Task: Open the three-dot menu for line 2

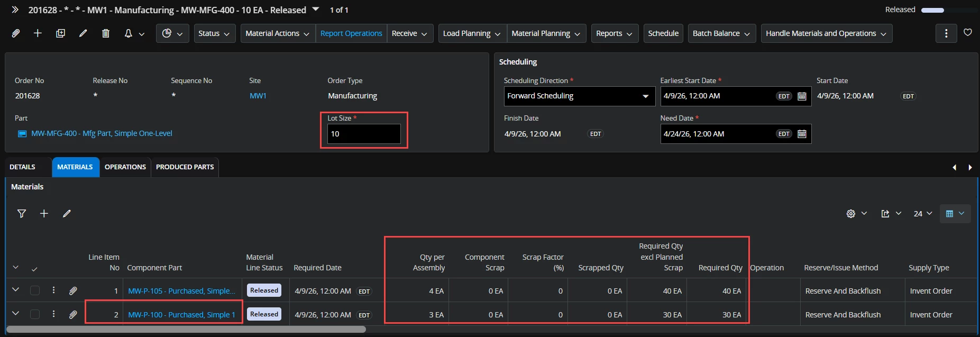Action: 53,314
